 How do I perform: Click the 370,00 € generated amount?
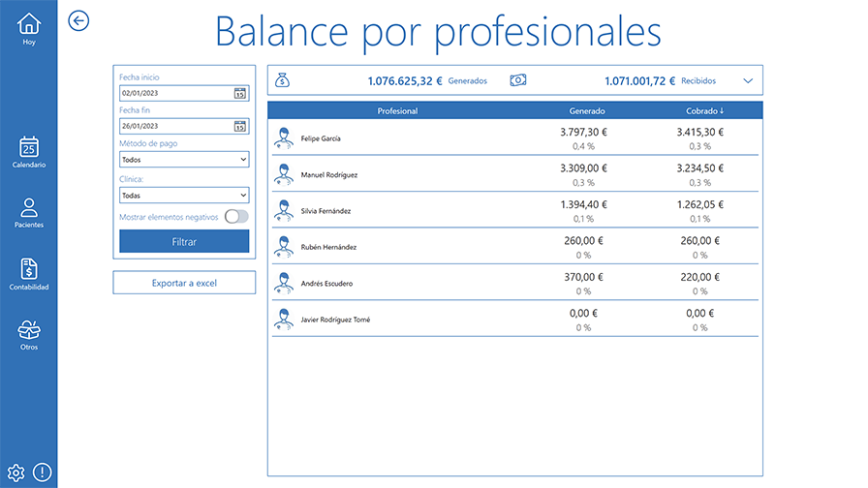583,277
